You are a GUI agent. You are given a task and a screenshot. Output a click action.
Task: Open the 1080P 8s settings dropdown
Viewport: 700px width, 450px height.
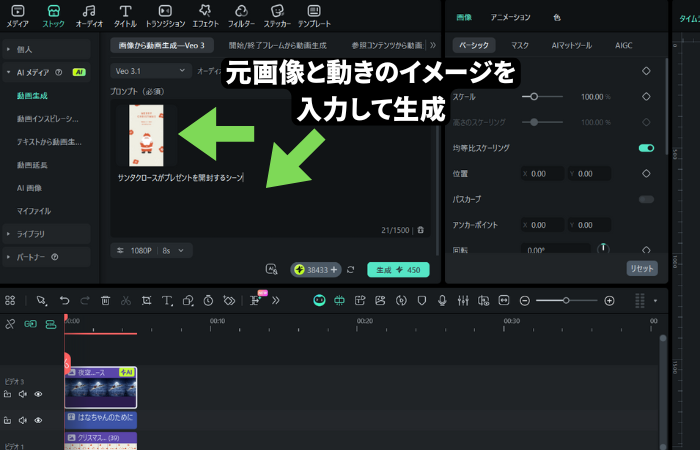(151, 250)
